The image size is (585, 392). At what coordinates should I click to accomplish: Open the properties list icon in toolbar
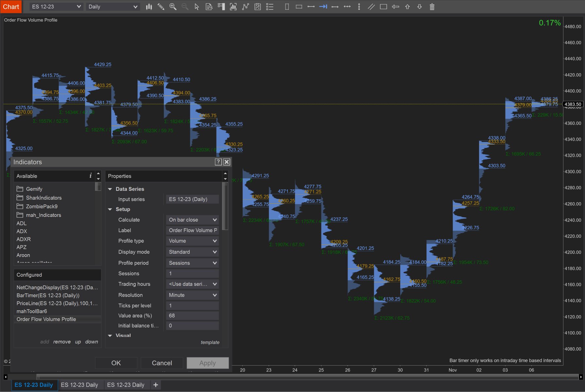pos(270,7)
